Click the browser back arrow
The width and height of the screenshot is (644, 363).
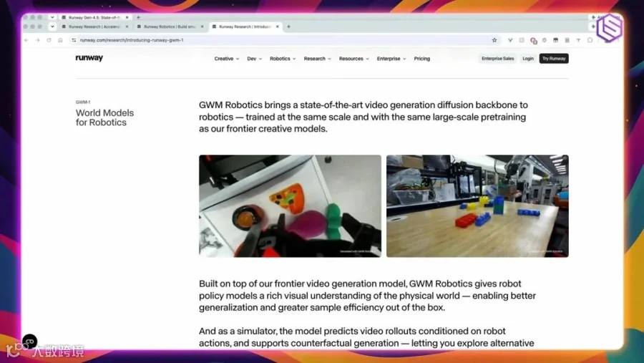click(26, 40)
